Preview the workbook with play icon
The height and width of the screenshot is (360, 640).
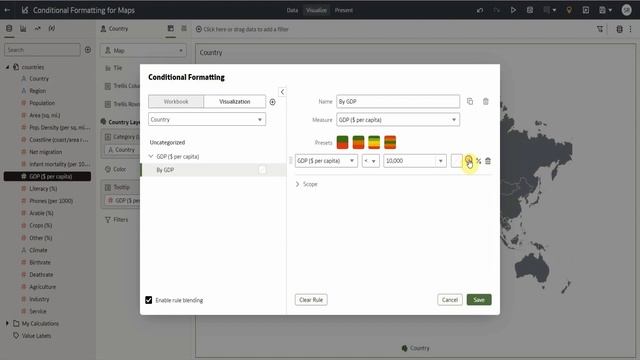(x=513, y=10)
